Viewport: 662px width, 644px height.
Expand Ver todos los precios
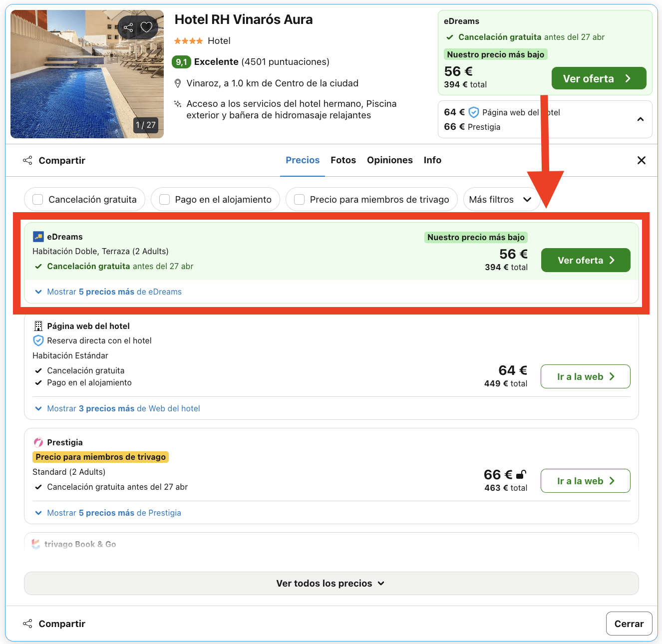tap(331, 583)
